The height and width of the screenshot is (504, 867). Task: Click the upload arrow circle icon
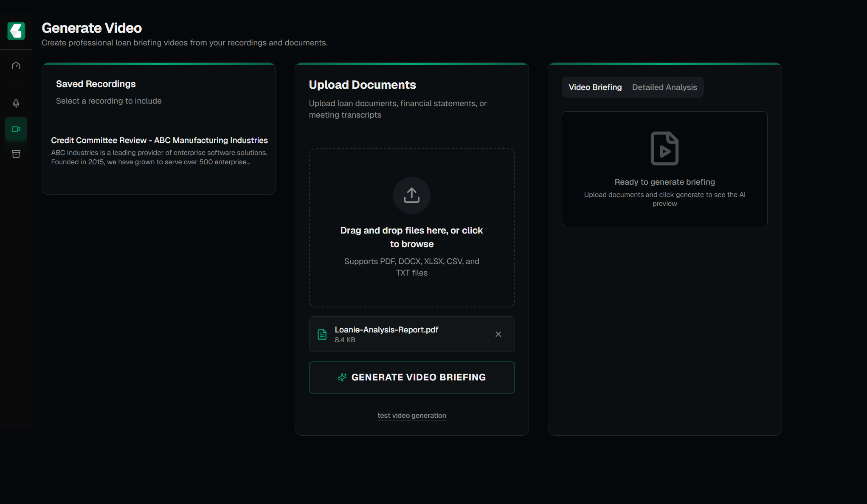[411, 195]
